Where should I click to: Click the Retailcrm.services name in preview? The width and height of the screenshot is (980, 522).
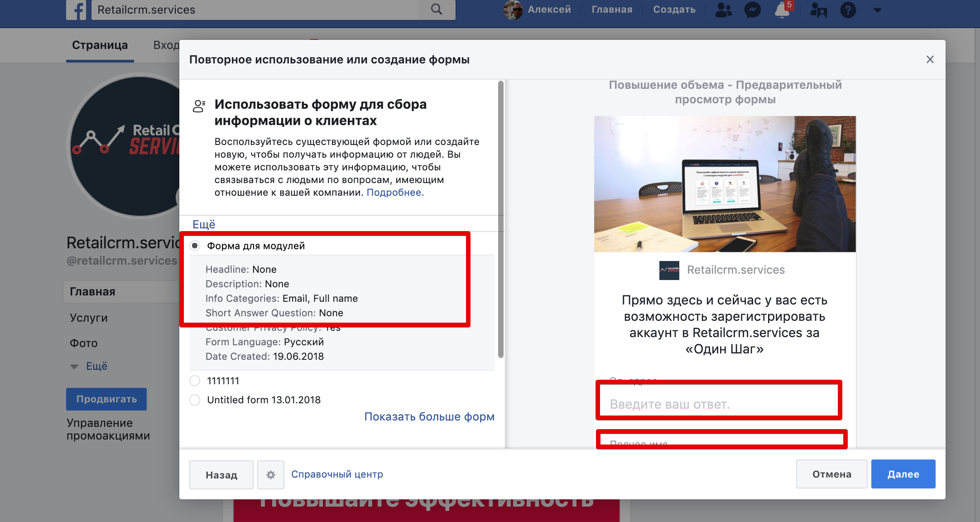[x=736, y=270]
